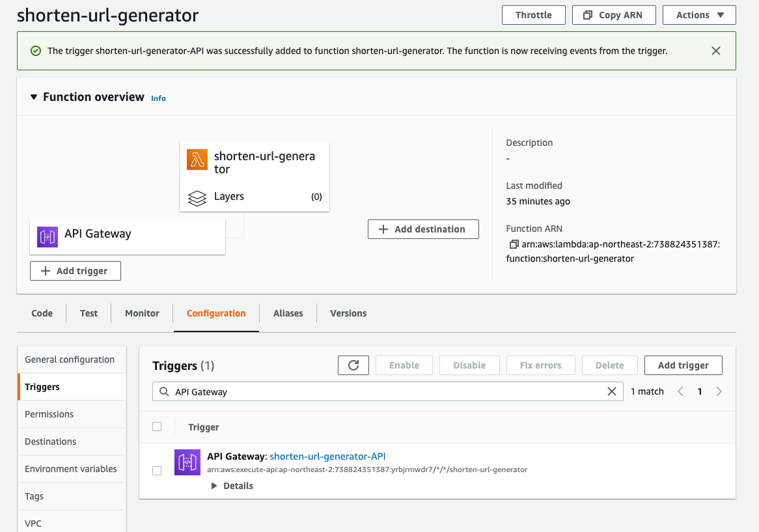Click the Add destination button

[x=423, y=229]
